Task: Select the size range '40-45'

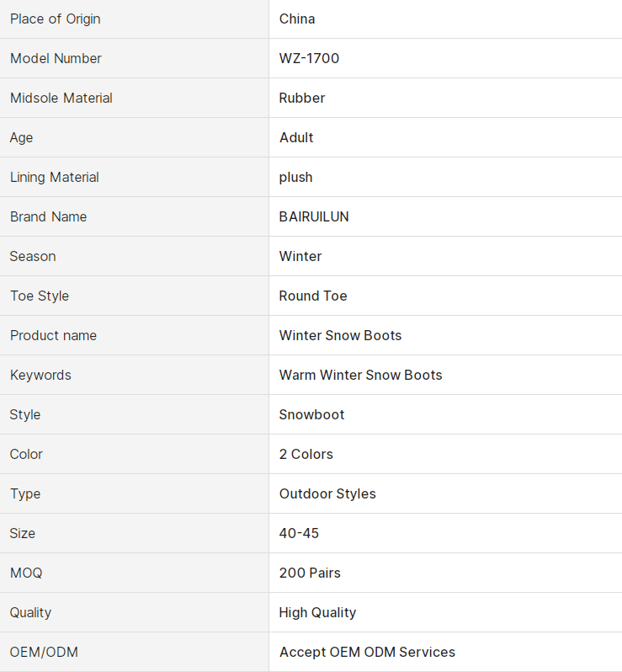Action: 299,533
